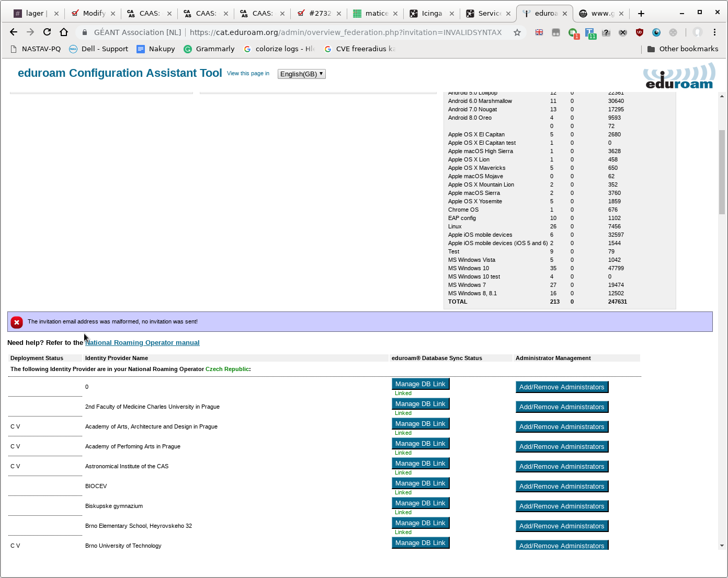Open the National Roaming Operator manual link
The image size is (728, 578).
tap(142, 343)
